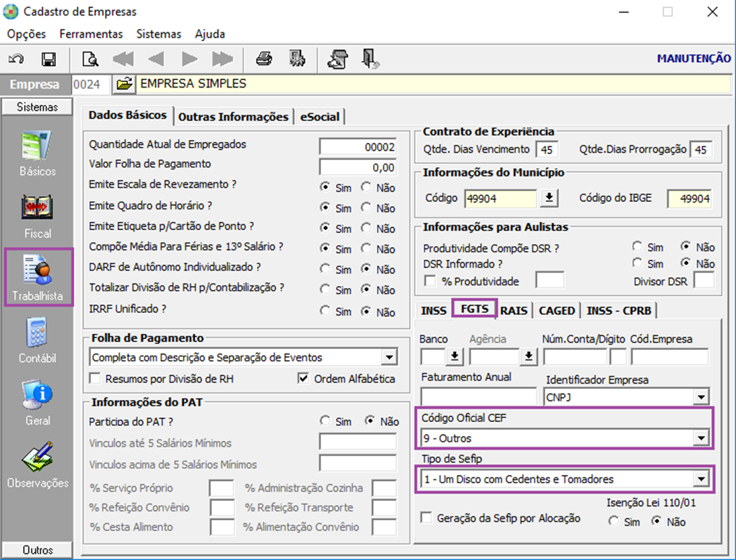Expand the Código Oficial CEF dropdown
The width and height of the screenshot is (736, 560).
[701, 439]
